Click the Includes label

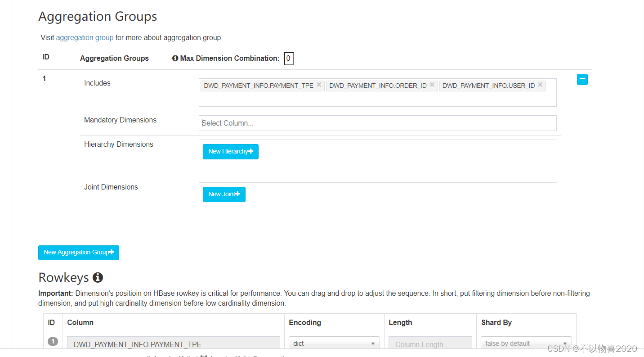coord(97,83)
